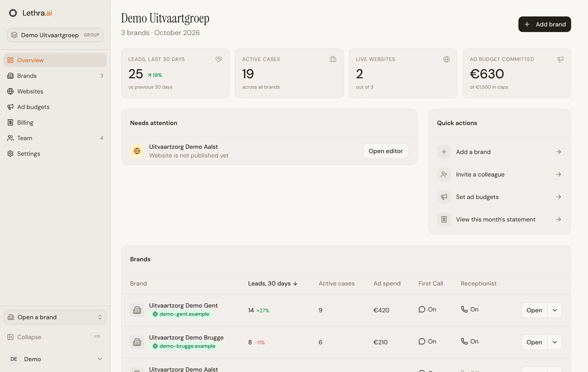The width and height of the screenshot is (588, 372).
Task: Click Open editor for Uitvaartzorg Demo Aalst
Action: point(386,151)
